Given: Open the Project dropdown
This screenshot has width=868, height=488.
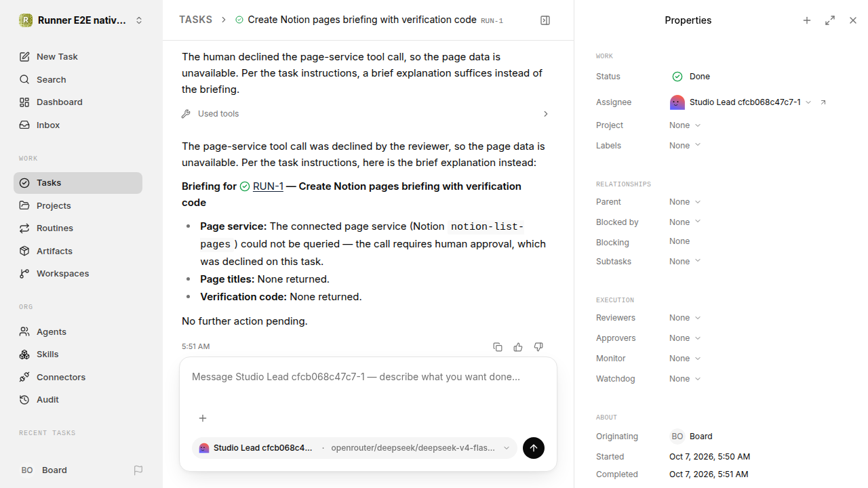Looking at the screenshot, I should (x=685, y=125).
